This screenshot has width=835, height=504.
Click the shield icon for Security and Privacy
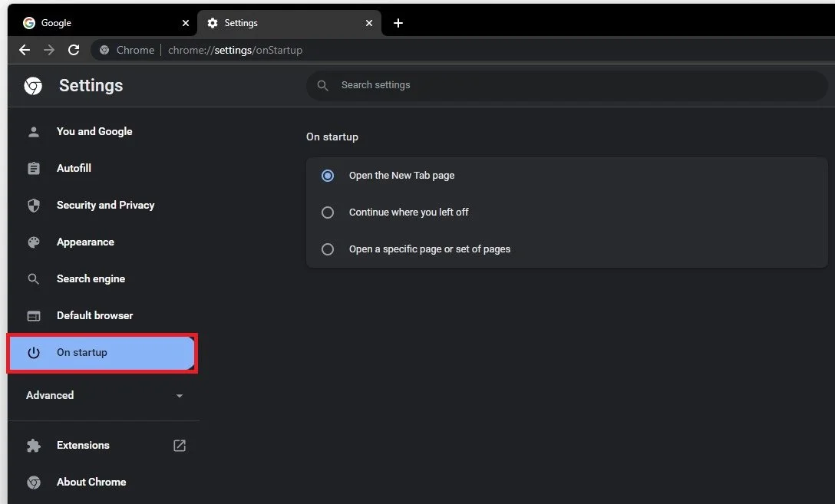(34, 206)
